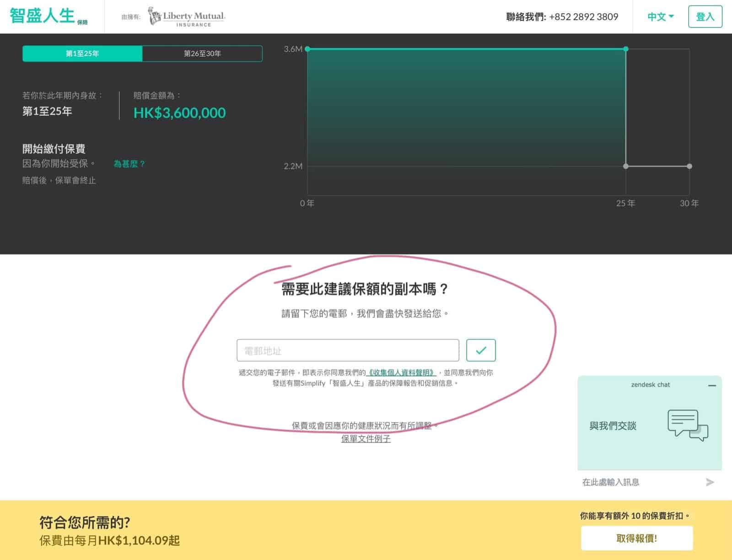
Task: Click the 保費由每月HK$1,104.09起 text
Action: 109,540
